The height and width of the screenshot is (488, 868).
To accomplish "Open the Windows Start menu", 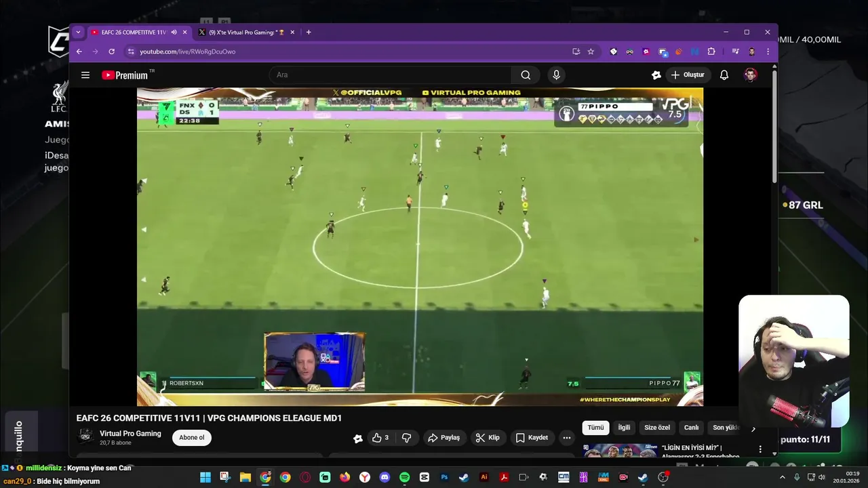I will tap(205, 477).
